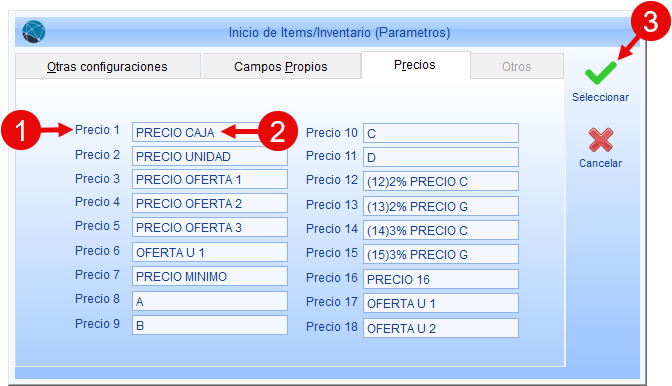Click the (15)3% PRECIO G input field
672x386 pixels.
point(441,254)
